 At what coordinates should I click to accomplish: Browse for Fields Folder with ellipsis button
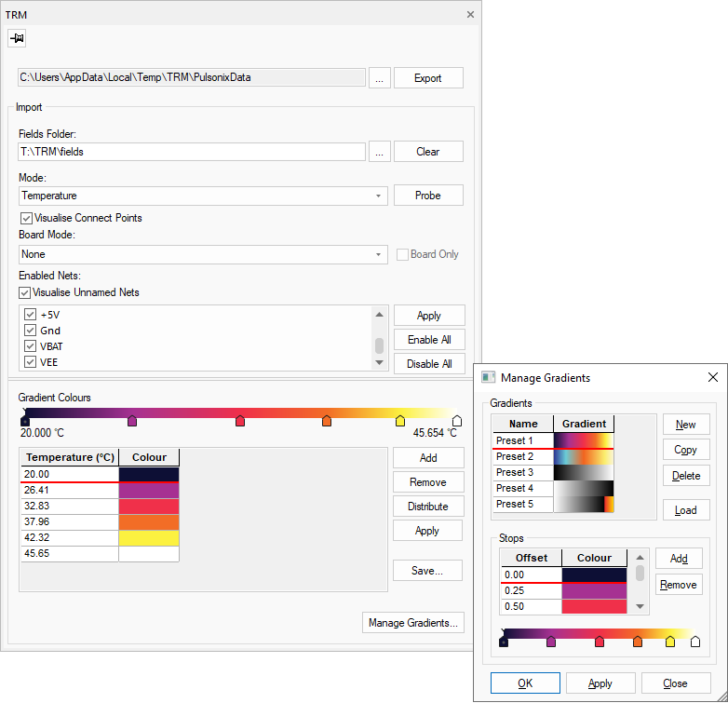(x=378, y=152)
